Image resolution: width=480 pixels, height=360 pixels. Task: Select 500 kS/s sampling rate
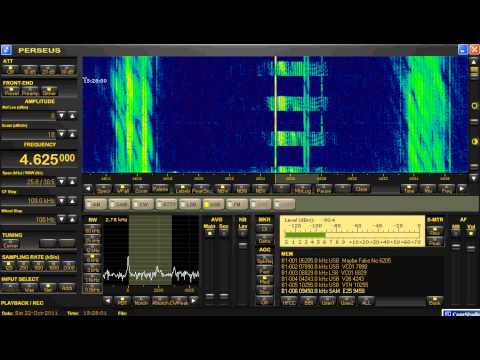click(38, 266)
